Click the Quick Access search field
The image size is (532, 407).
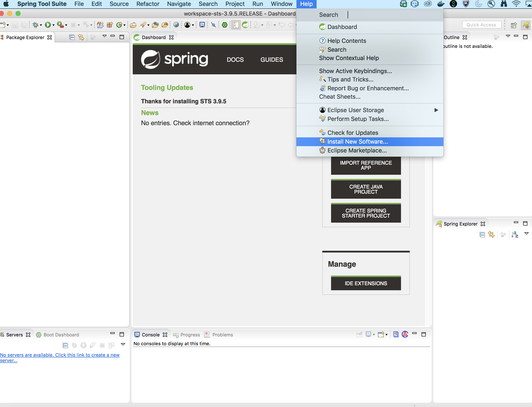click(481, 25)
